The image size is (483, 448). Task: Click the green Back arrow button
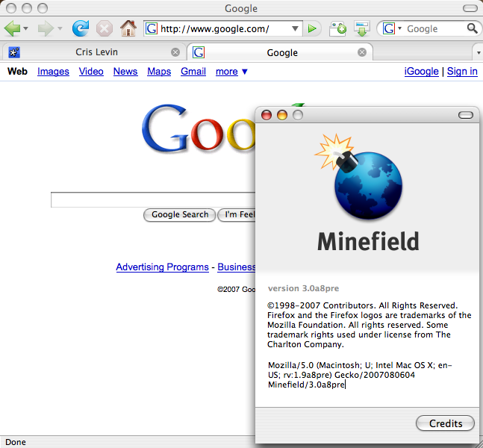[x=13, y=28]
